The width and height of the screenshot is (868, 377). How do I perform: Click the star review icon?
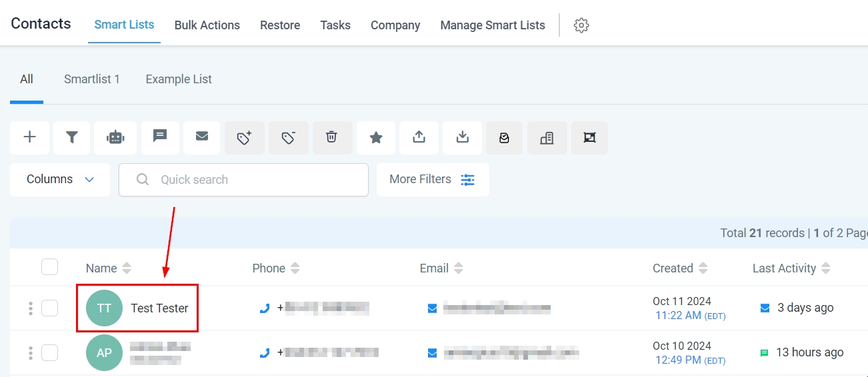click(376, 137)
